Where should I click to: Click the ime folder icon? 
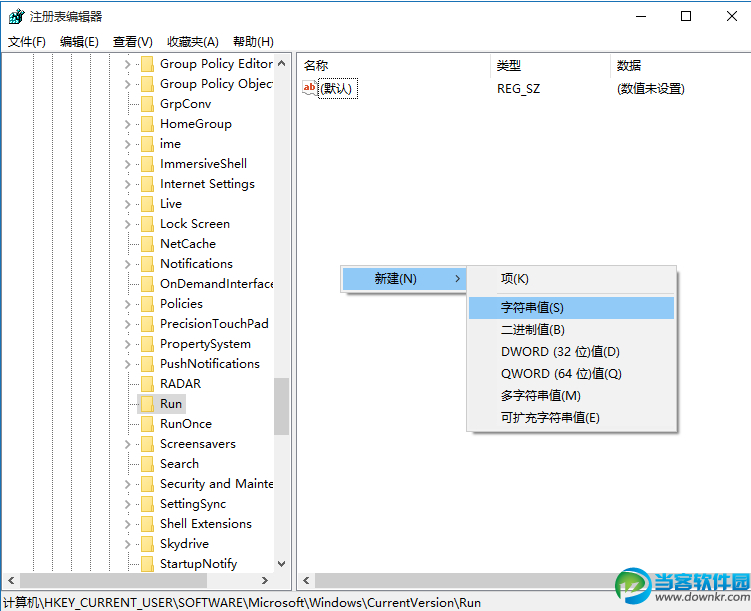point(148,144)
